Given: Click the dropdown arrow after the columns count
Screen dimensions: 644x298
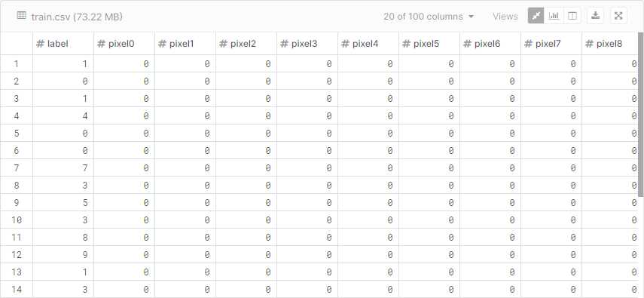Looking at the screenshot, I should tap(471, 17).
